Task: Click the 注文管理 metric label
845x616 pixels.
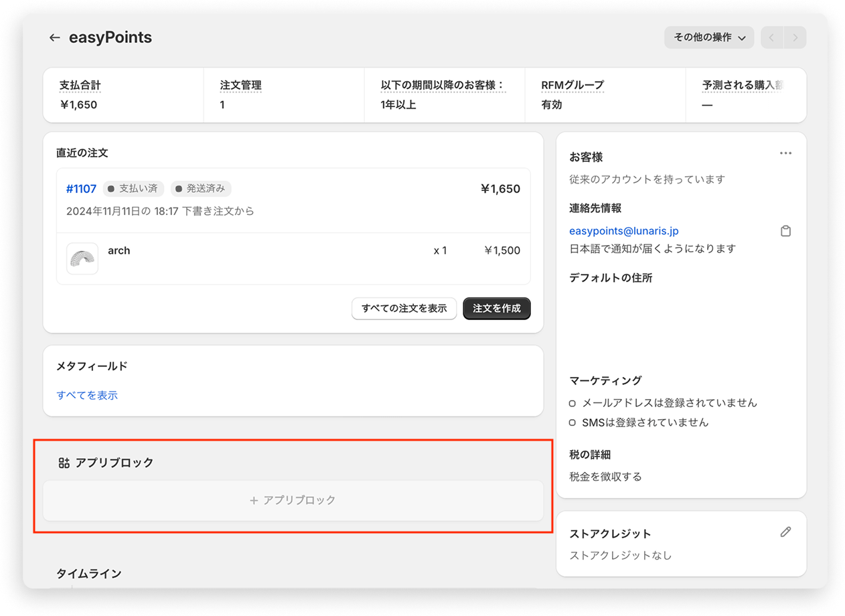Action: click(240, 86)
